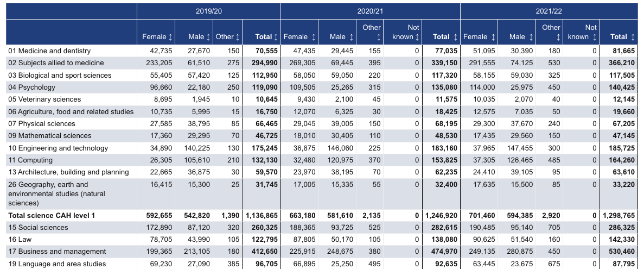This screenshot has width=644, height=269.
Task: Click Veterinary sciences total 12,145
Action: (x=624, y=99)
